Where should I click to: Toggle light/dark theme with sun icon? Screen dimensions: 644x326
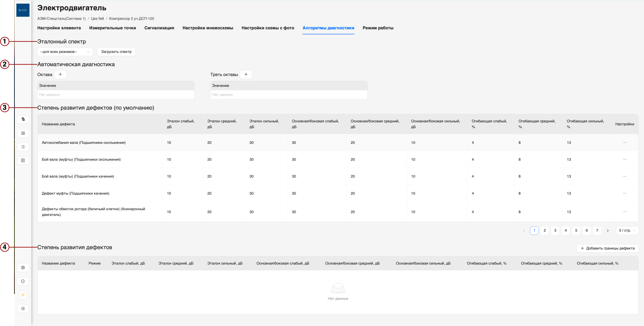click(x=23, y=295)
